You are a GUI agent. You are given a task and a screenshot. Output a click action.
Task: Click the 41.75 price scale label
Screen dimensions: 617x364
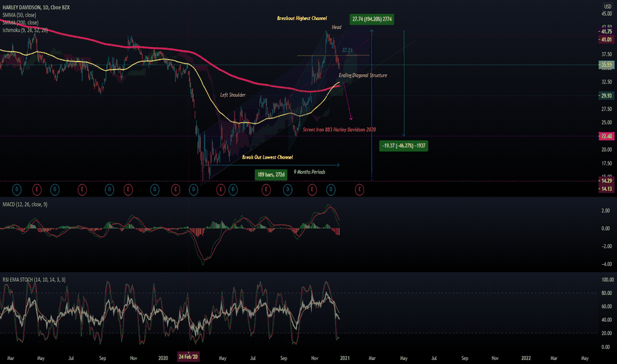(606, 32)
